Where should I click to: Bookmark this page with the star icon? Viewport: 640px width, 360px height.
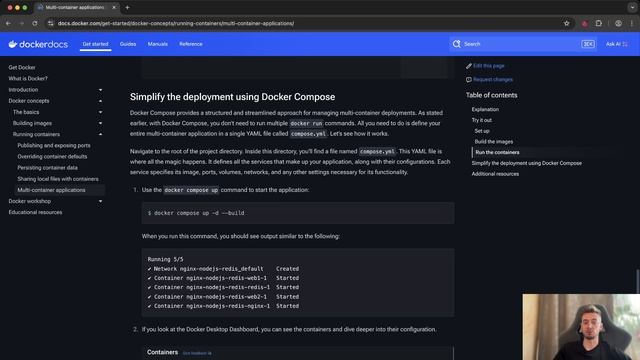click(x=567, y=24)
